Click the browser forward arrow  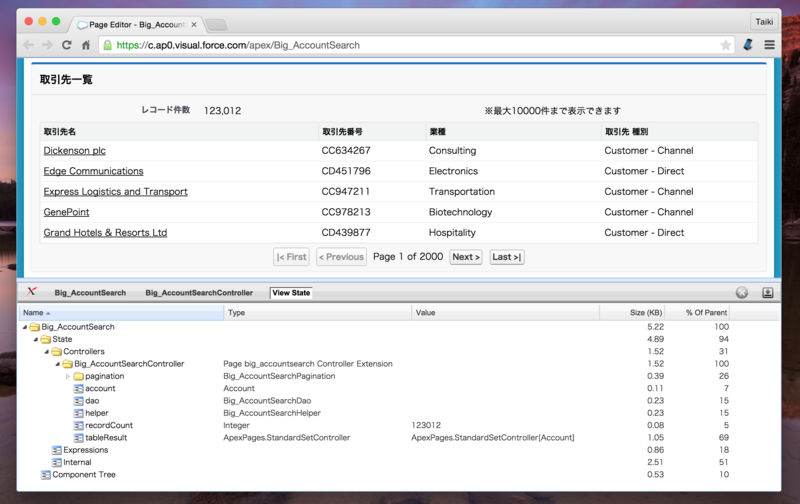pos(47,45)
